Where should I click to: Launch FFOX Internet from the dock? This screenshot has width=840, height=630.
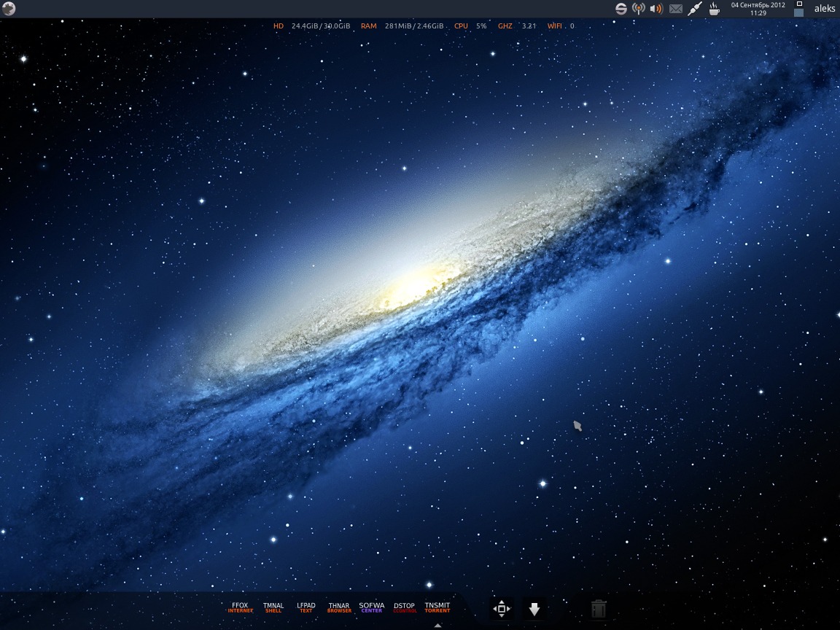(240, 607)
